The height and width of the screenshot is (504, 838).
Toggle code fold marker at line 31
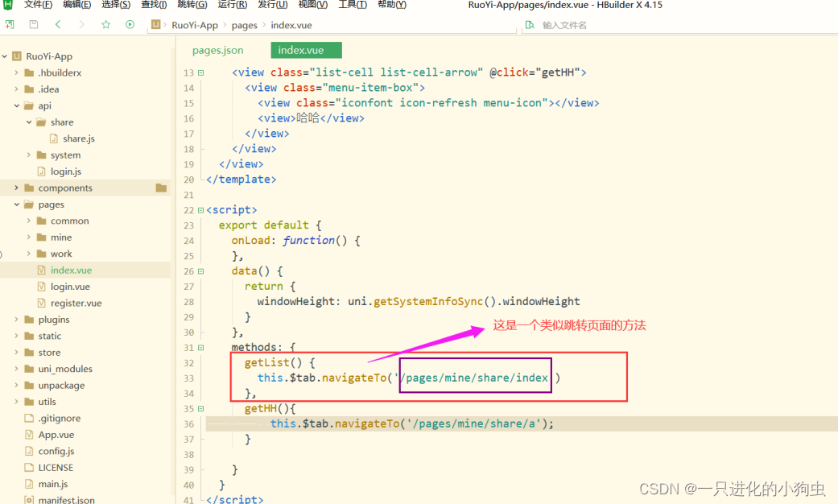coord(200,348)
